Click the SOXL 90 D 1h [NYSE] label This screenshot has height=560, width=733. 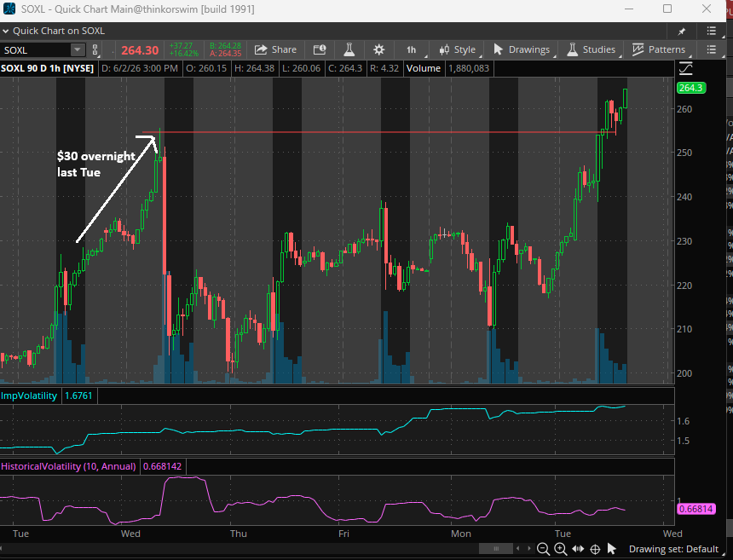pyautogui.click(x=47, y=68)
